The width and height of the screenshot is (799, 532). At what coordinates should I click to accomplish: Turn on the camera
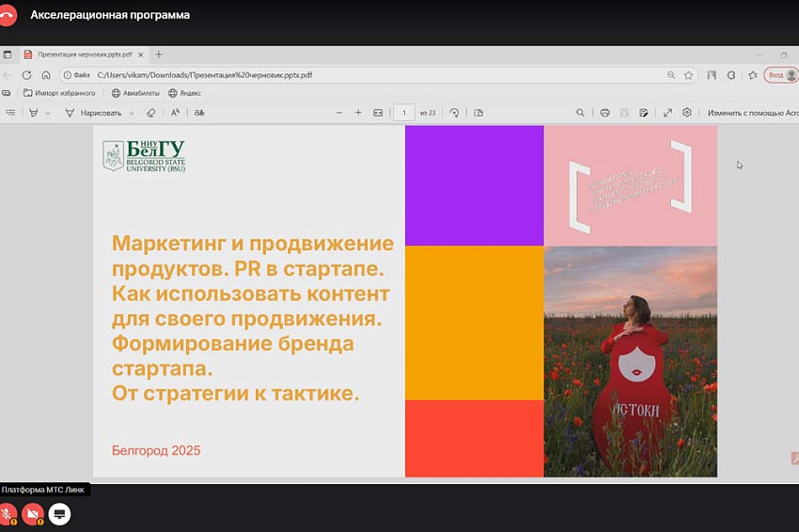pos(33,514)
